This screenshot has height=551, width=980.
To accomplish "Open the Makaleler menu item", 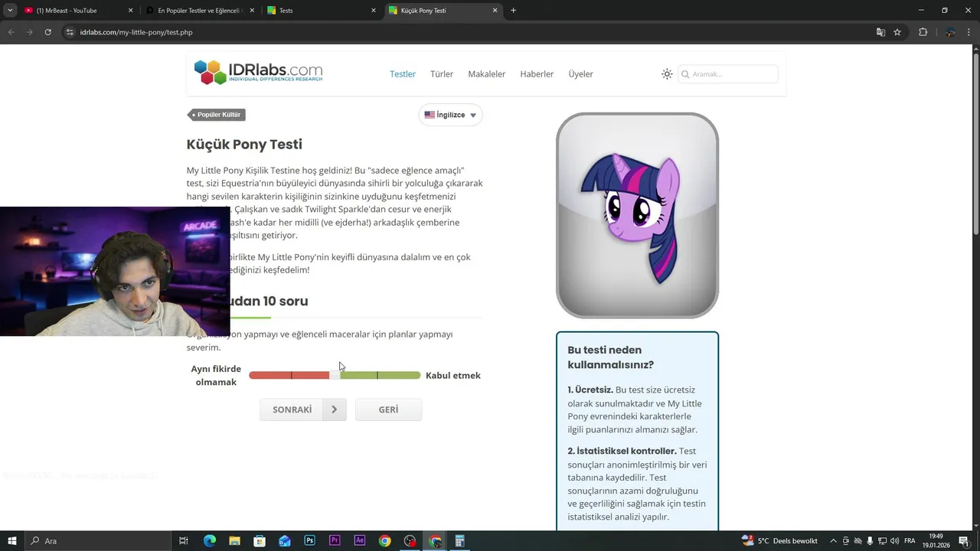I will [487, 74].
